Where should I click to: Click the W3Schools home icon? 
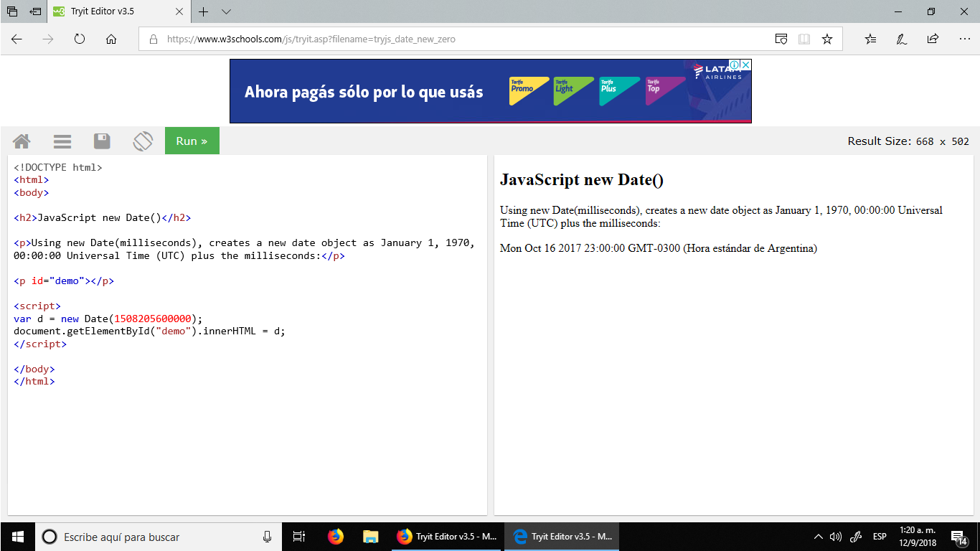(x=22, y=141)
